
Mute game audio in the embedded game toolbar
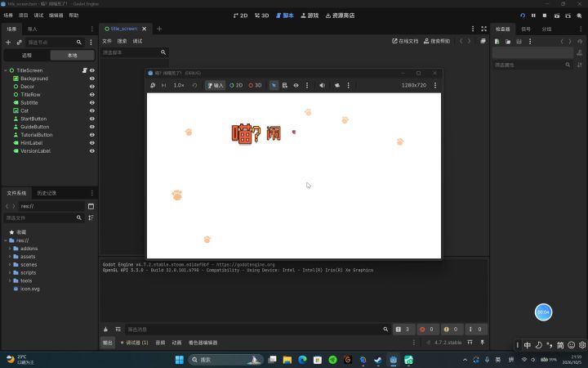pyautogui.click(x=322, y=85)
